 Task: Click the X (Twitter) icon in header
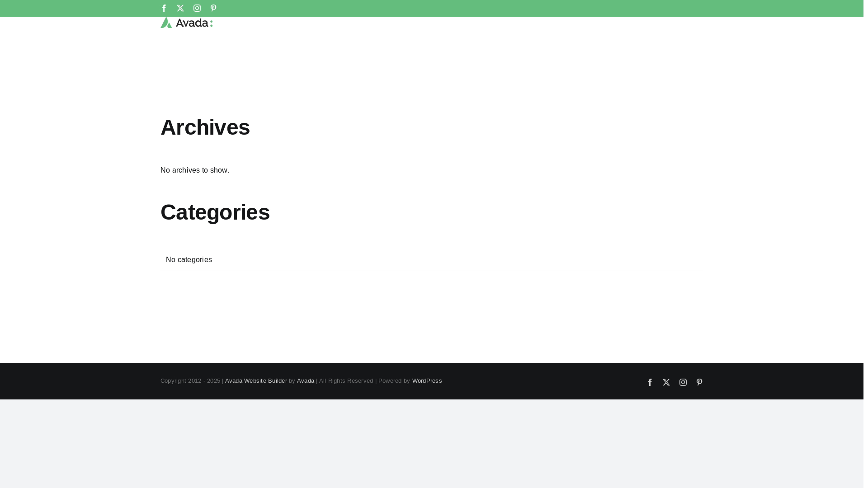click(180, 8)
